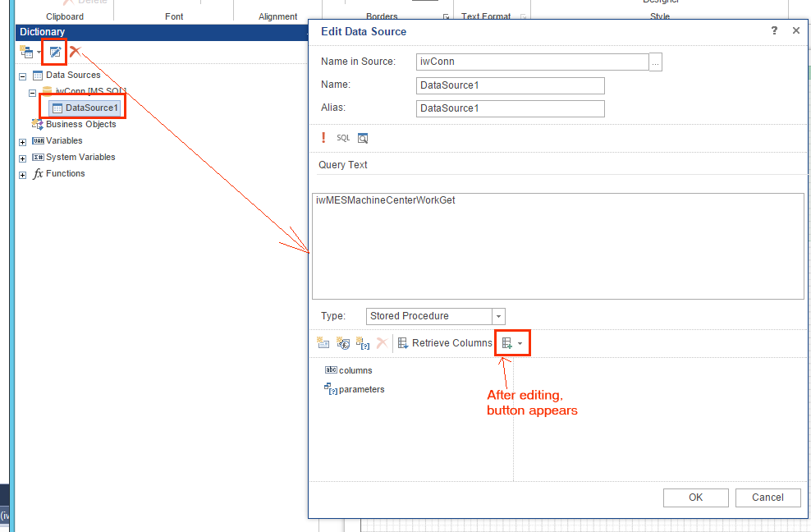
Task: Open dropdown arrow next to the add-table icon
Action: [x=520, y=343]
